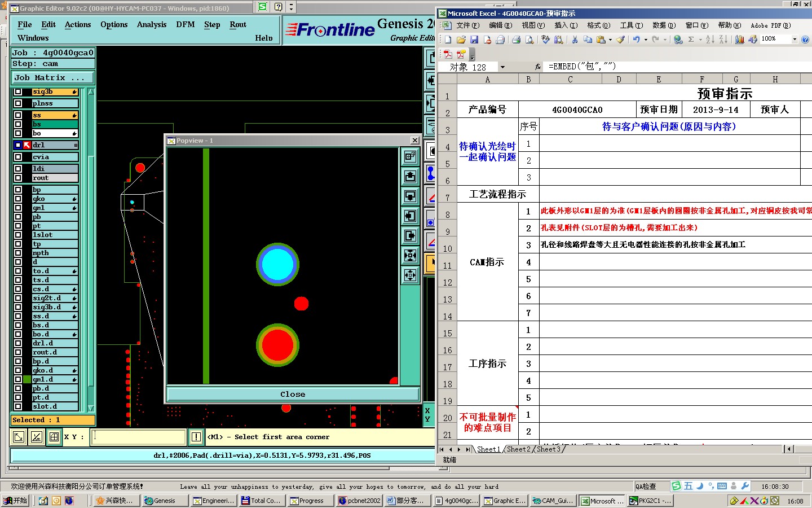
Task: Click the Excel AutoSum sigma icon
Action: pos(691,40)
